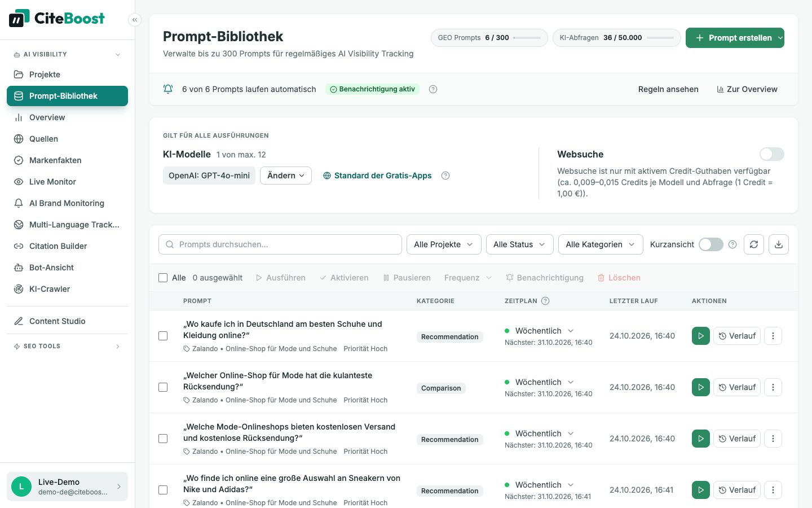Open the Alle Status filter dropdown

(x=519, y=244)
